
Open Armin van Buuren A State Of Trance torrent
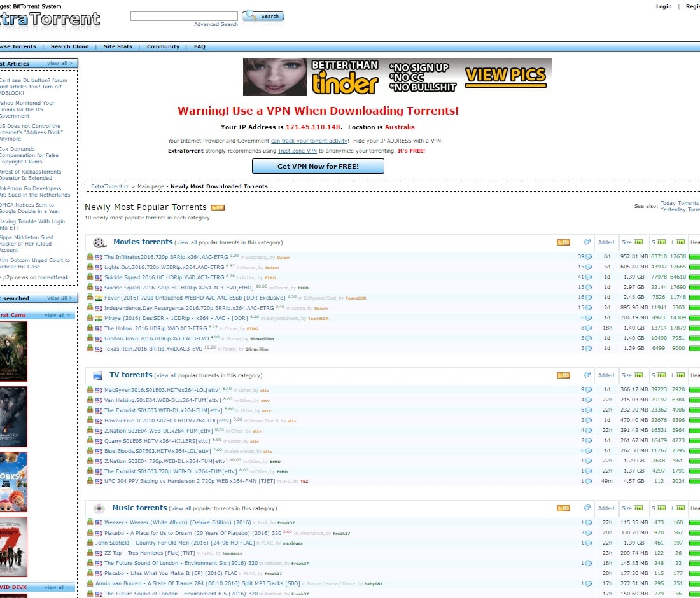pyautogui.click(x=197, y=583)
